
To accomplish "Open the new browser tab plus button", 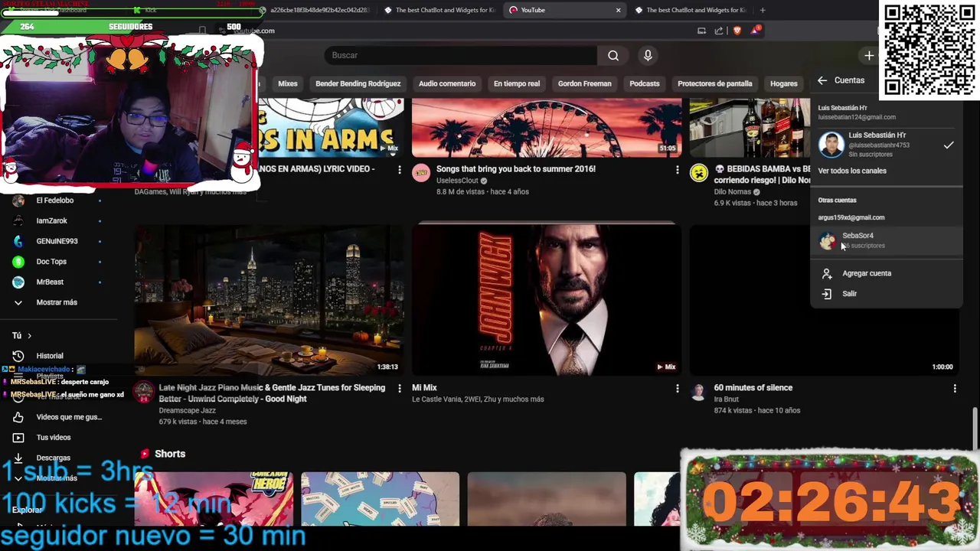I will click(762, 10).
